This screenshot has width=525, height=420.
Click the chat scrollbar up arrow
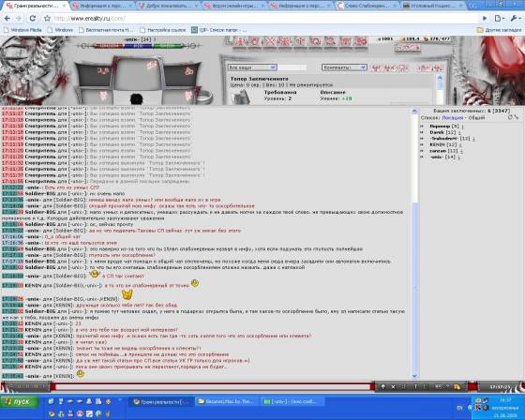coord(414,112)
